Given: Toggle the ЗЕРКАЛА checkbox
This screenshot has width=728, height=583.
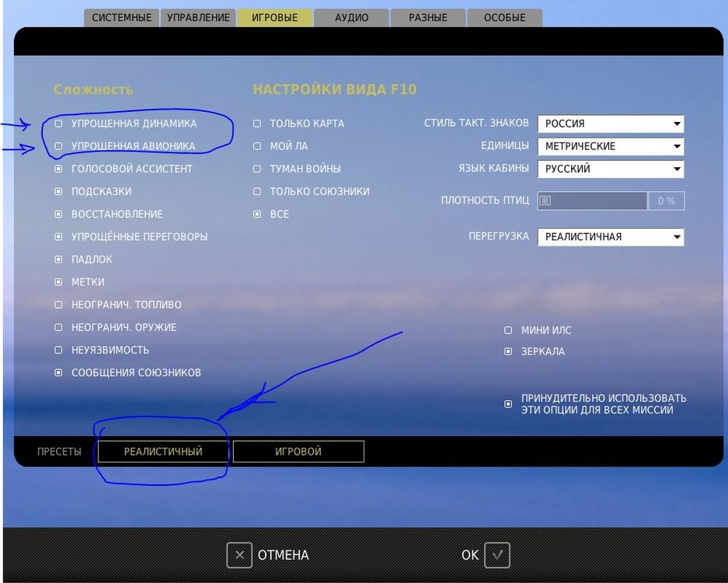Looking at the screenshot, I should click(508, 351).
